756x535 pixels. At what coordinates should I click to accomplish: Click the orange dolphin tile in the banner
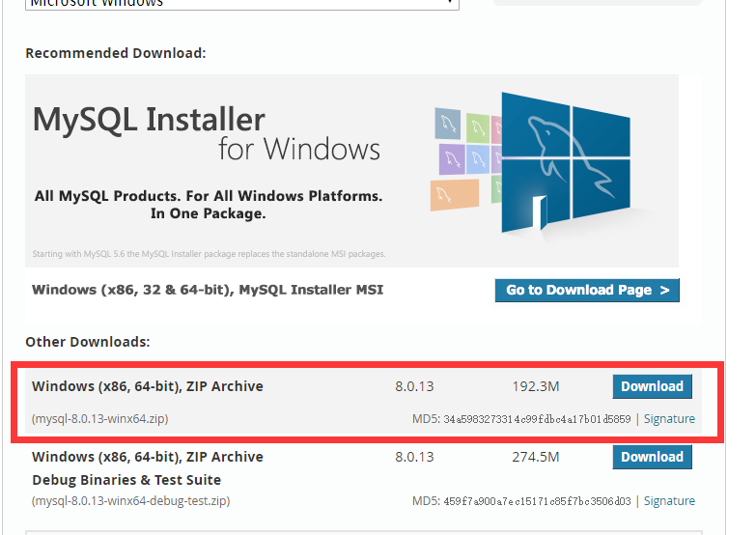(455, 194)
